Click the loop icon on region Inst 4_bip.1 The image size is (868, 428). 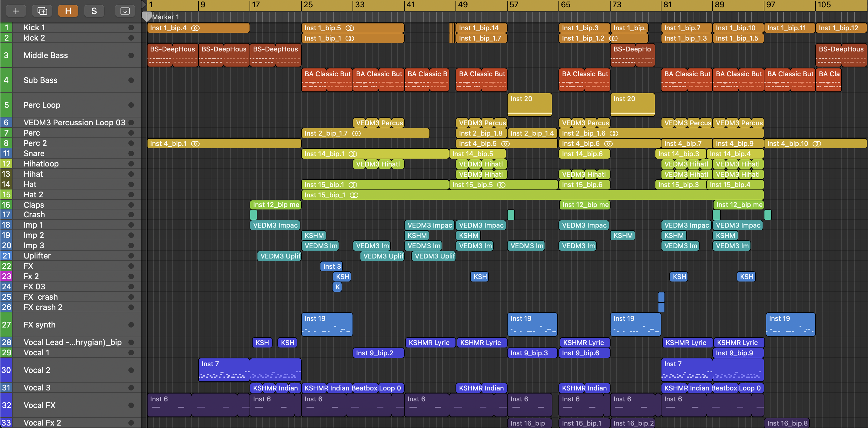coord(195,144)
